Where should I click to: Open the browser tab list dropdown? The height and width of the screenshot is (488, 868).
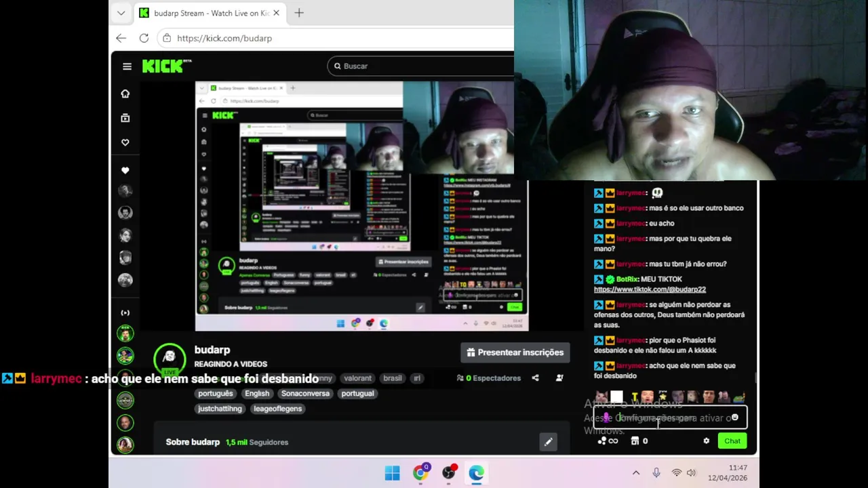[121, 13]
